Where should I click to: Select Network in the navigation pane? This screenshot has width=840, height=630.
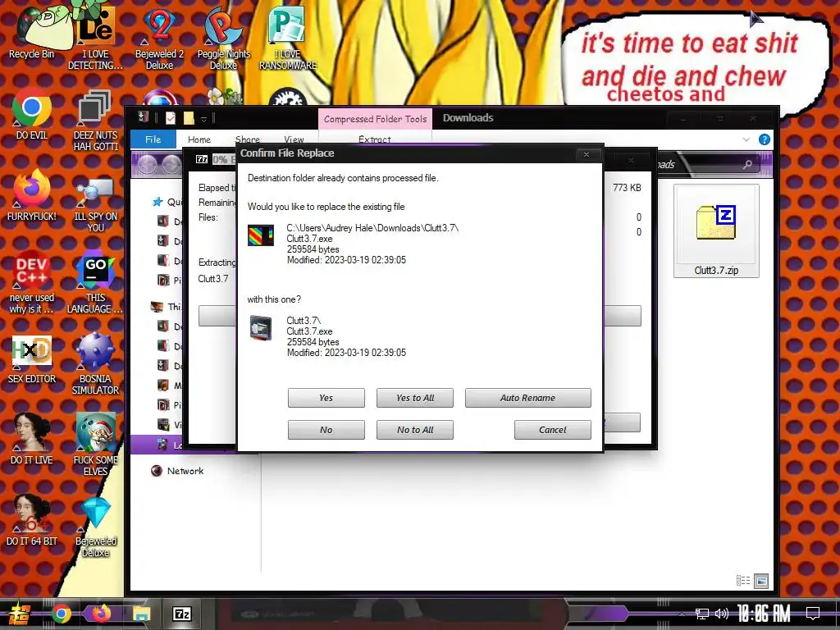click(185, 471)
